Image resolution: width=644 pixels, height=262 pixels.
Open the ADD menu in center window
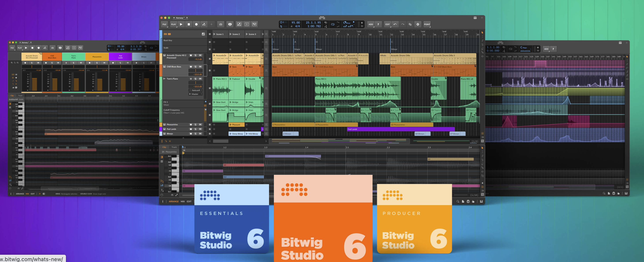[371, 24]
